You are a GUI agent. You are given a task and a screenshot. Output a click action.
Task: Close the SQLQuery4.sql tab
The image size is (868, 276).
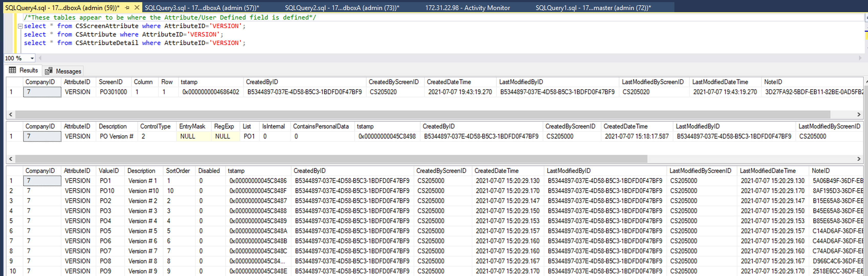click(137, 7)
